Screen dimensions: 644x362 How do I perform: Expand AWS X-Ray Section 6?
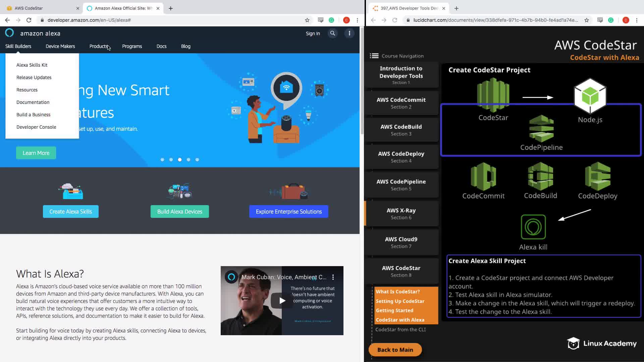[x=401, y=214]
